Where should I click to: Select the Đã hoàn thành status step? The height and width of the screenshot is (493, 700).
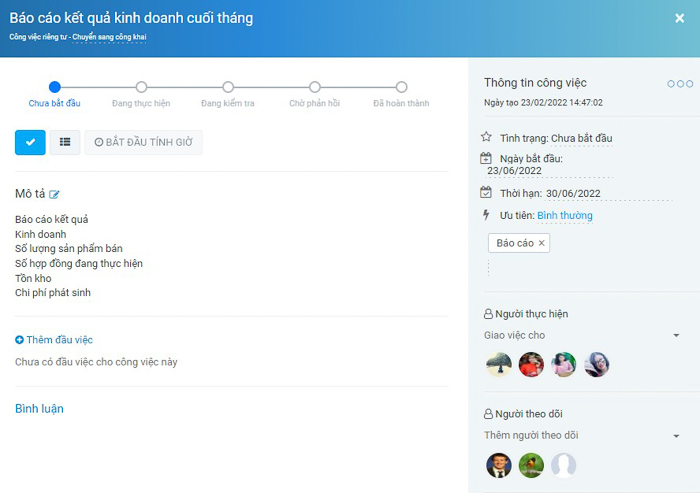pos(401,87)
